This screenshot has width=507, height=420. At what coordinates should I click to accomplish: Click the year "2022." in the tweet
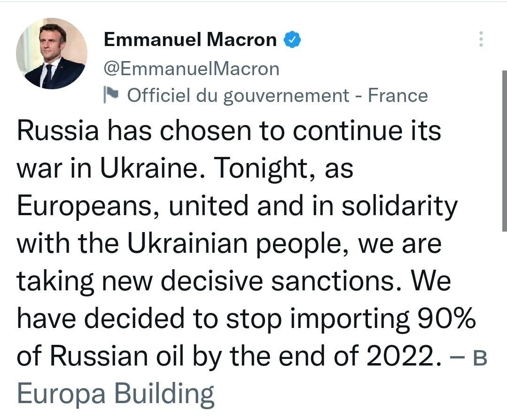coord(404,356)
